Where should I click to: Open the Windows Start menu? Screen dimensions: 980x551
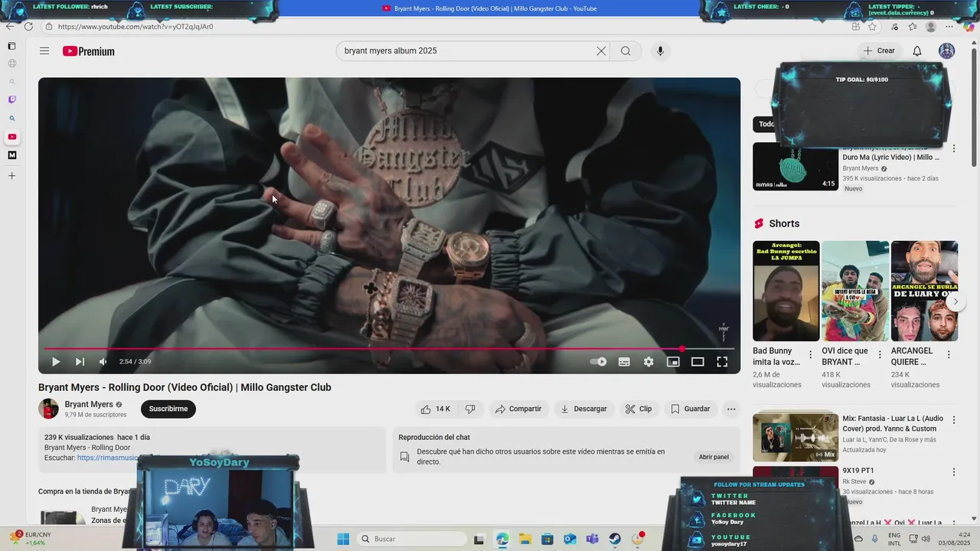coord(343,539)
